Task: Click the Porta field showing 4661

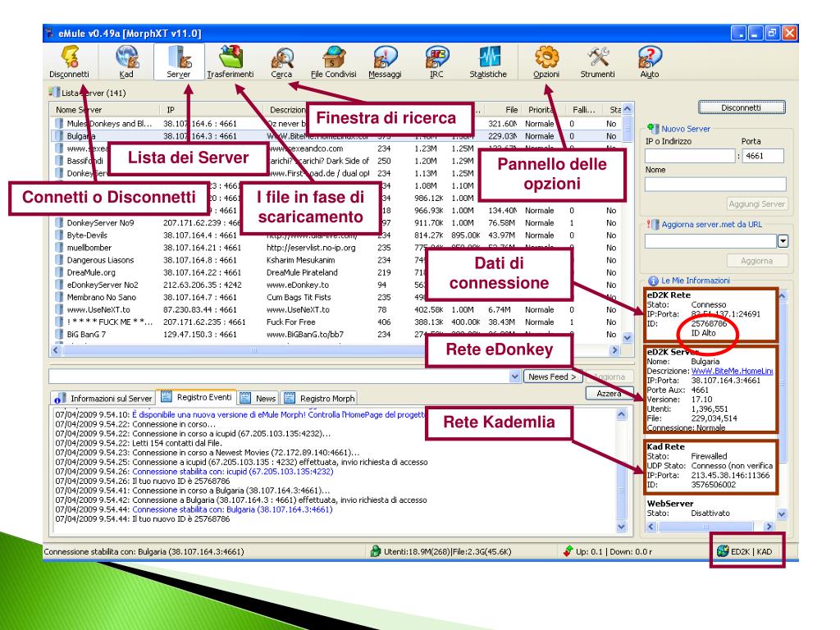Action: click(763, 156)
